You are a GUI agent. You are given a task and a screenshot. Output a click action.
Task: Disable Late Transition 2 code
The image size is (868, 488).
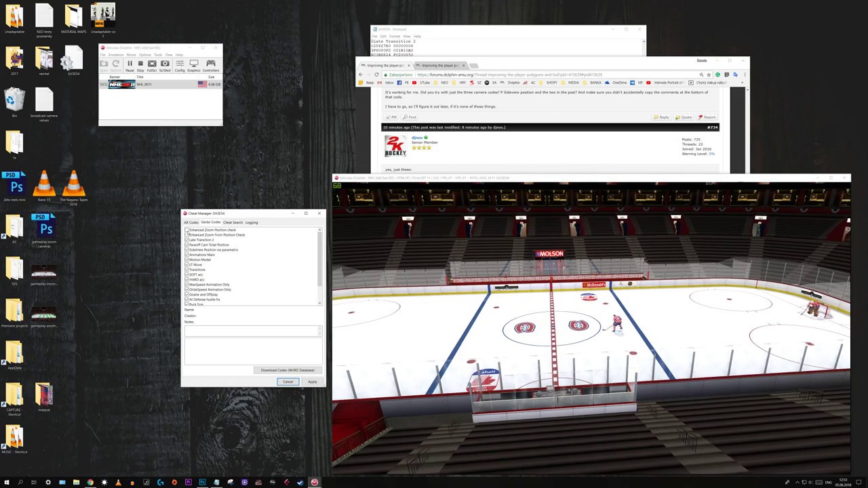pyautogui.click(x=187, y=240)
